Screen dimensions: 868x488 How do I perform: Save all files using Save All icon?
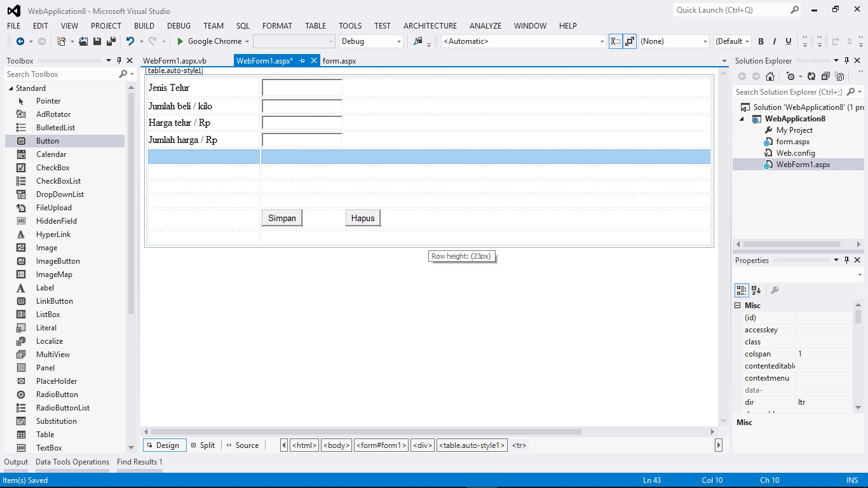coord(110,41)
